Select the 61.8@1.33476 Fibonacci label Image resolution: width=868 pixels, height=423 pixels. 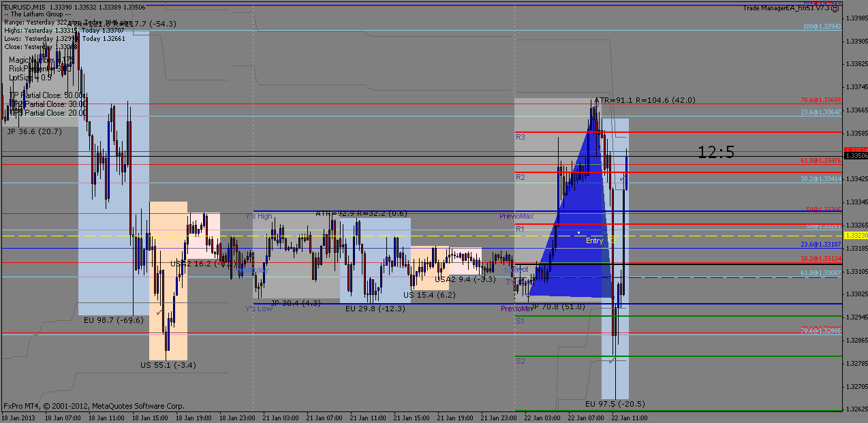821,160
